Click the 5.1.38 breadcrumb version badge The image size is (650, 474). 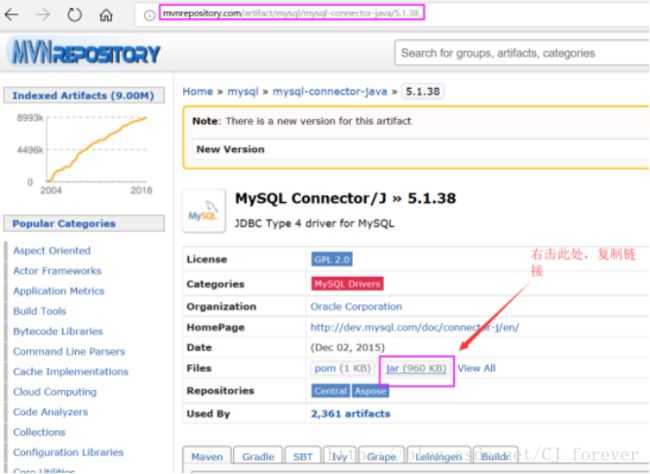422,91
